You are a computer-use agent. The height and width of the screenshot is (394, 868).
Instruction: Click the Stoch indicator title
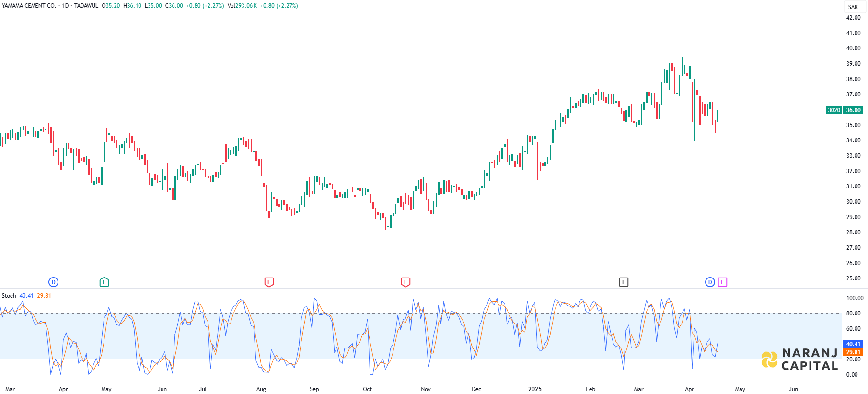[x=9, y=296]
